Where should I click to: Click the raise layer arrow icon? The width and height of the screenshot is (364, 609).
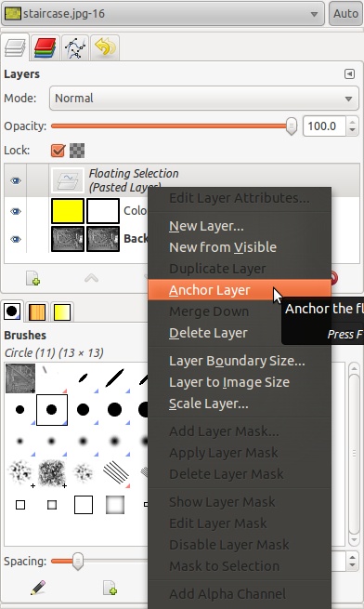(x=91, y=278)
